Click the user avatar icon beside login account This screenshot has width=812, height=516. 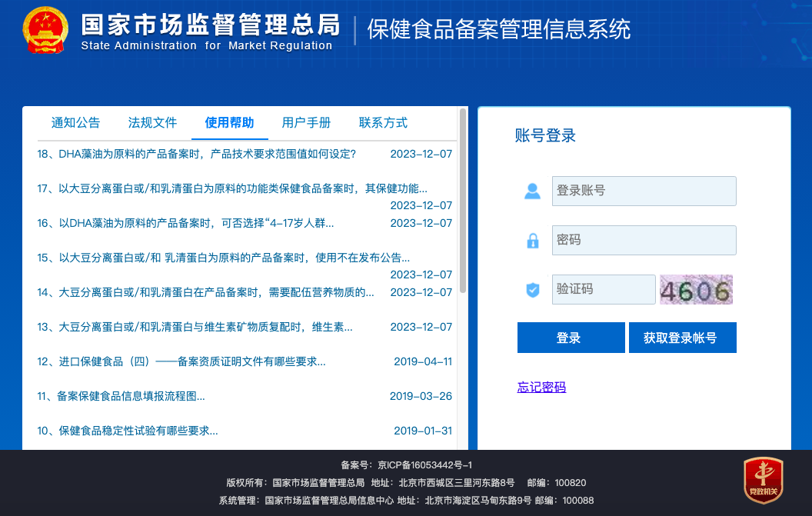tap(532, 191)
